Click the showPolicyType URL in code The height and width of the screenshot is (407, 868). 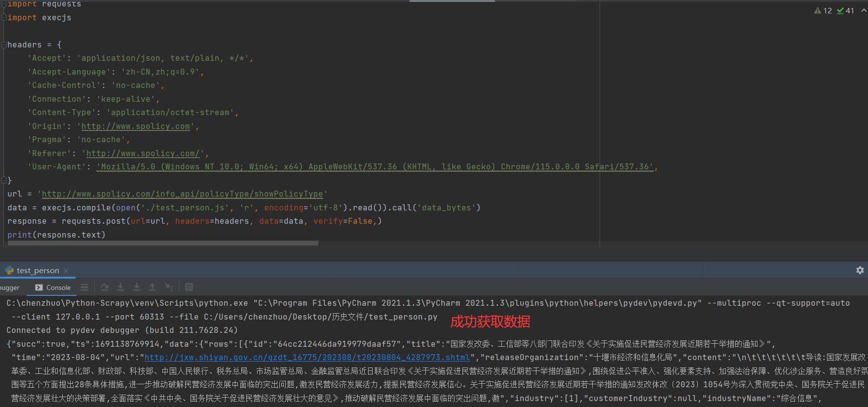[x=183, y=194]
